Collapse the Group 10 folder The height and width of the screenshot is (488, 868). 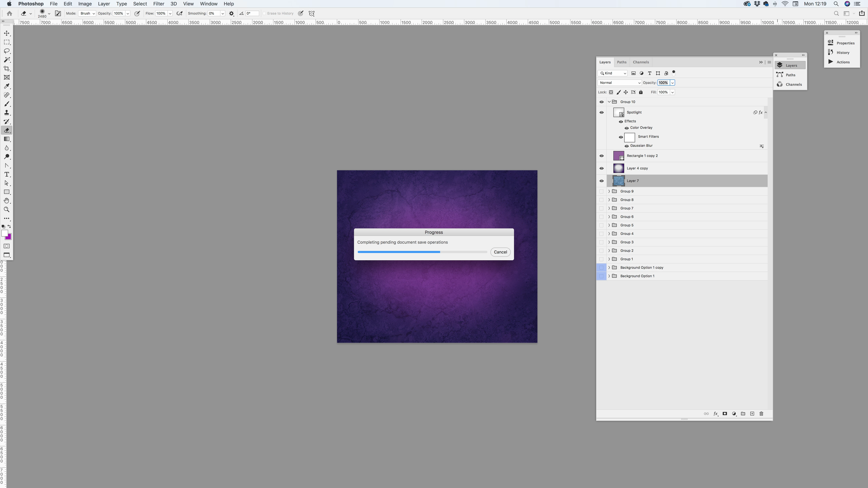click(609, 102)
